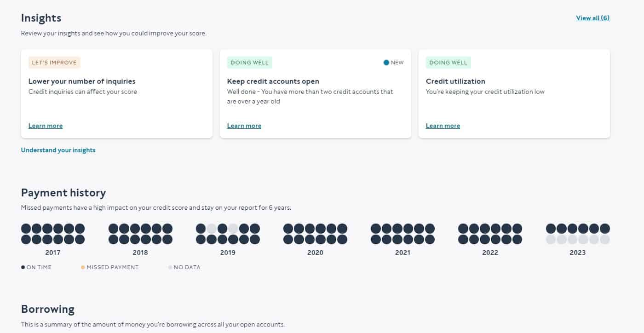Select the 2021 year label
The height and width of the screenshot is (333, 644).
[402, 253]
